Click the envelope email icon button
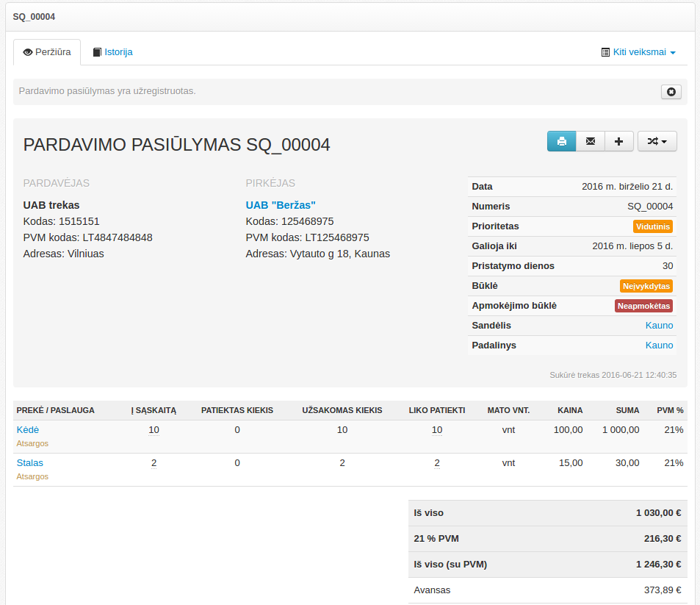Viewport: 700px width, 605px height. click(x=590, y=141)
